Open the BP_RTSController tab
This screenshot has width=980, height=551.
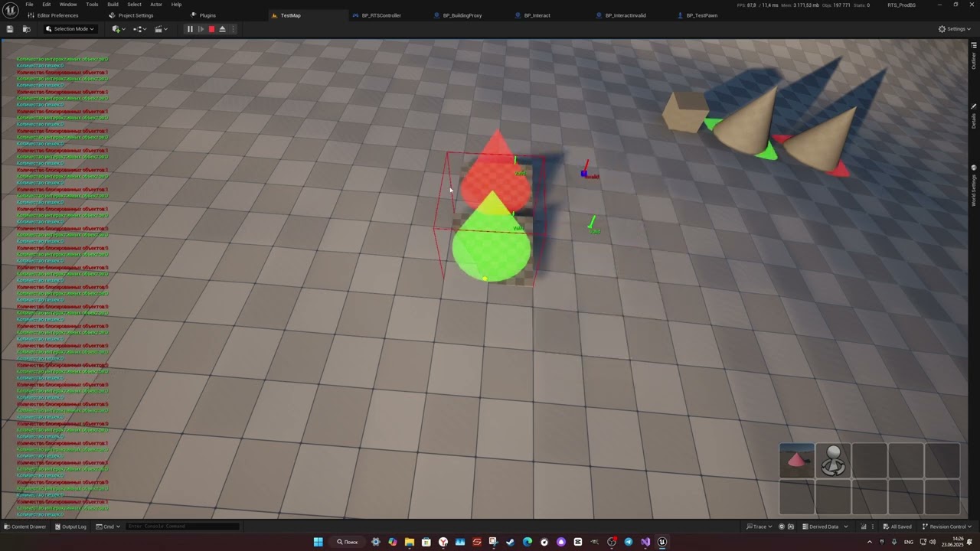point(377,15)
